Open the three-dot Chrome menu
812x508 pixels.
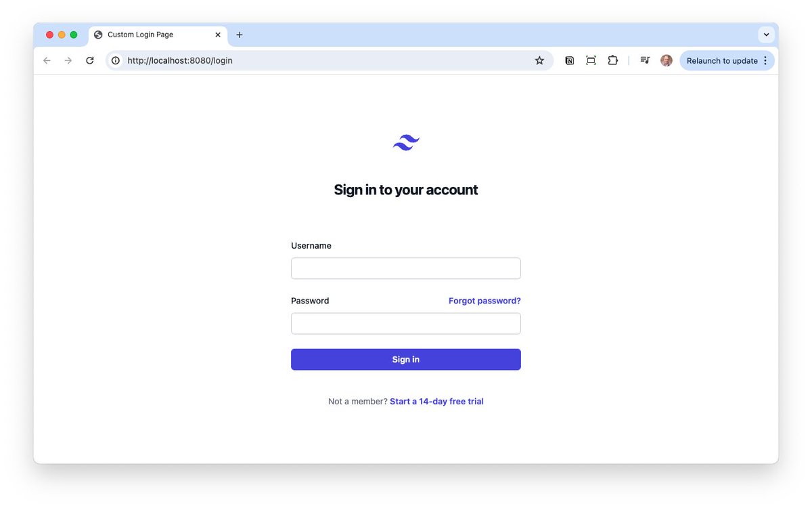[765, 60]
